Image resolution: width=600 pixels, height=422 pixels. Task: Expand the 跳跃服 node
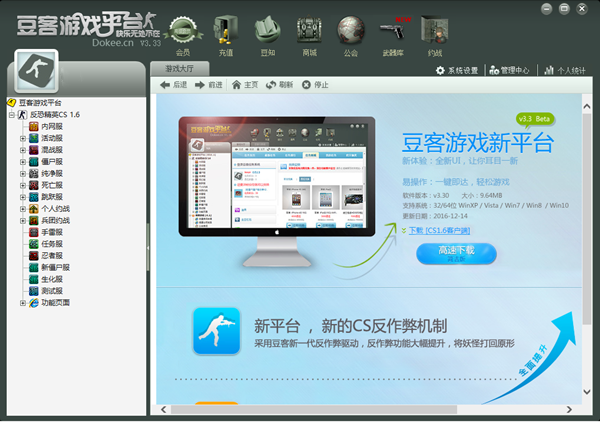(23, 197)
